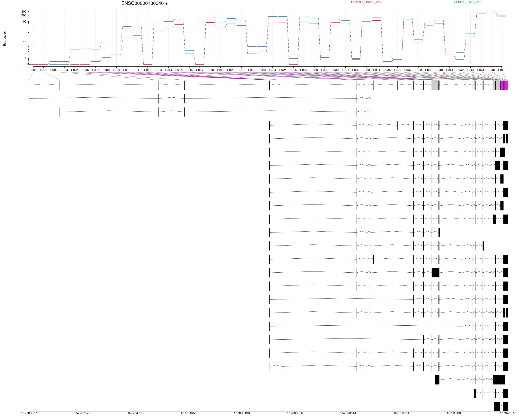Image resolution: width=532 pixels, height=417 pixels.
Task: Click the 100 tick on the expression axis
Action: pyautogui.click(x=24, y=22)
